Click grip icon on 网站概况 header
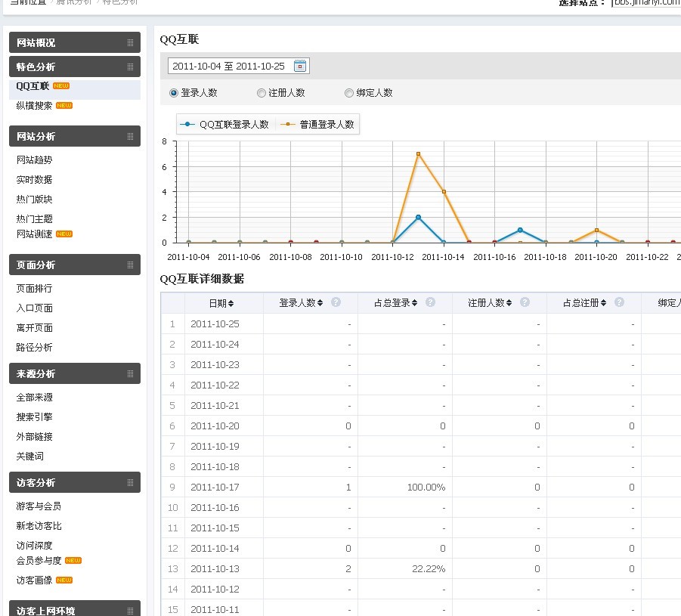This screenshot has width=681, height=616. (x=130, y=43)
